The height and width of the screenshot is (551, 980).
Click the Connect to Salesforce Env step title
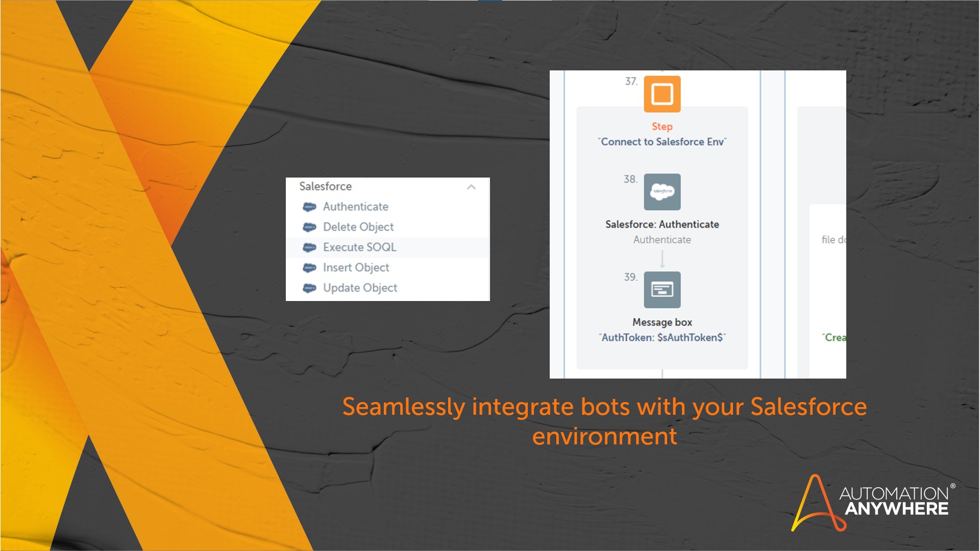point(662,142)
